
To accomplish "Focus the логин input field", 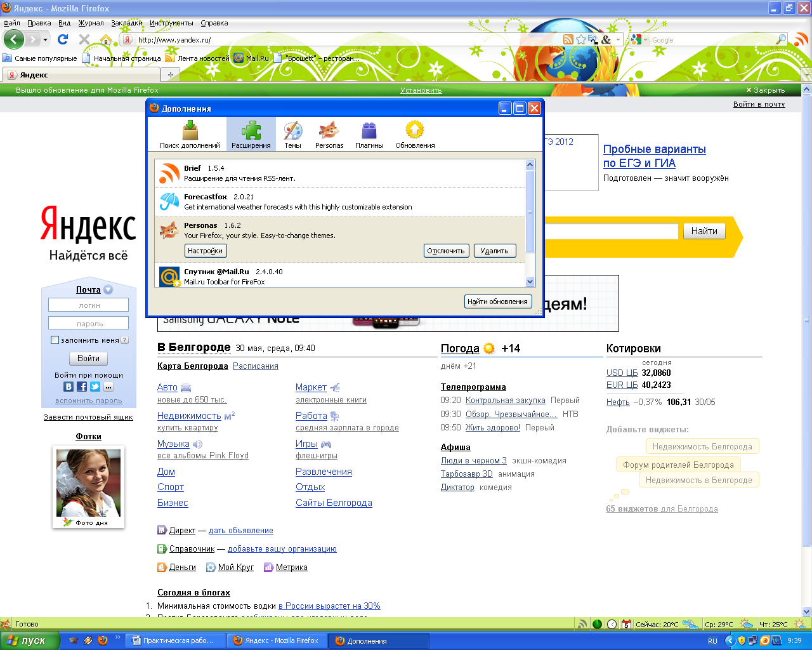I will [x=88, y=305].
